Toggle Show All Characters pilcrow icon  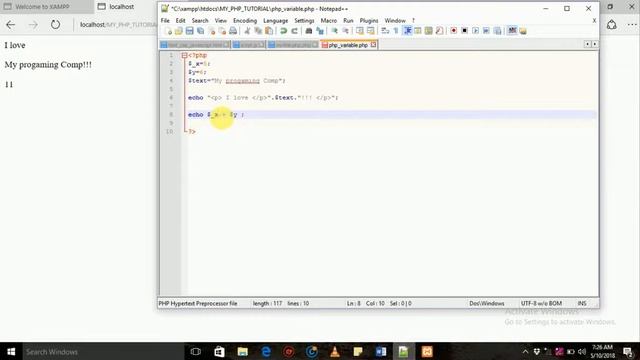[396, 31]
